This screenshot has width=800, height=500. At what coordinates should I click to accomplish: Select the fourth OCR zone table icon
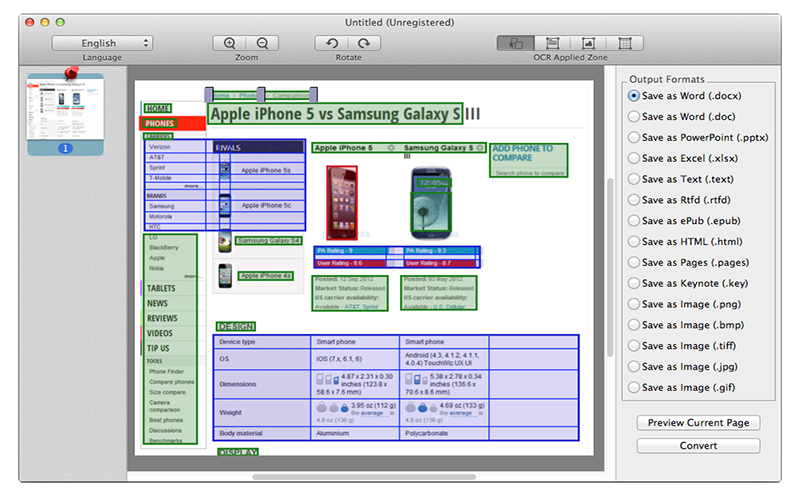[624, 43]
